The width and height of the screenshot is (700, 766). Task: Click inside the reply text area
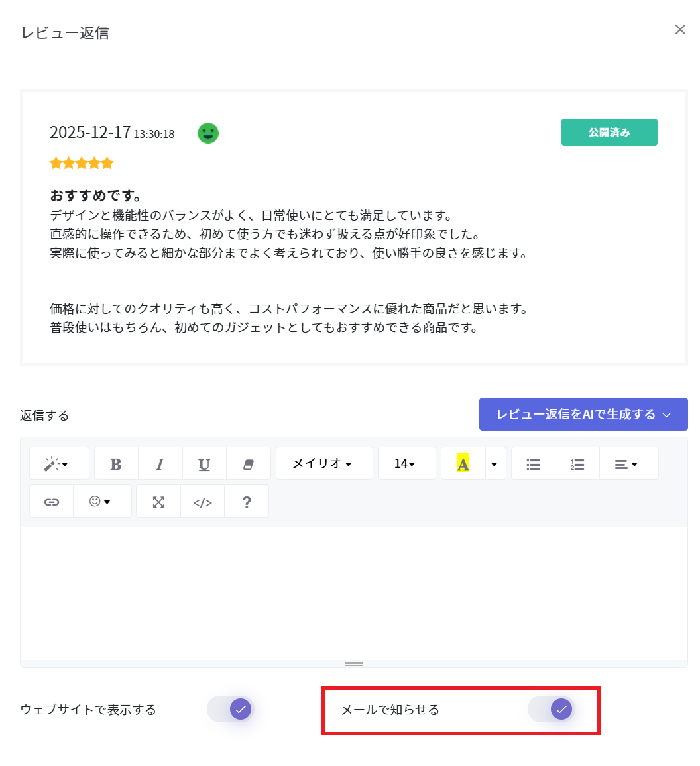click(353, 593)
